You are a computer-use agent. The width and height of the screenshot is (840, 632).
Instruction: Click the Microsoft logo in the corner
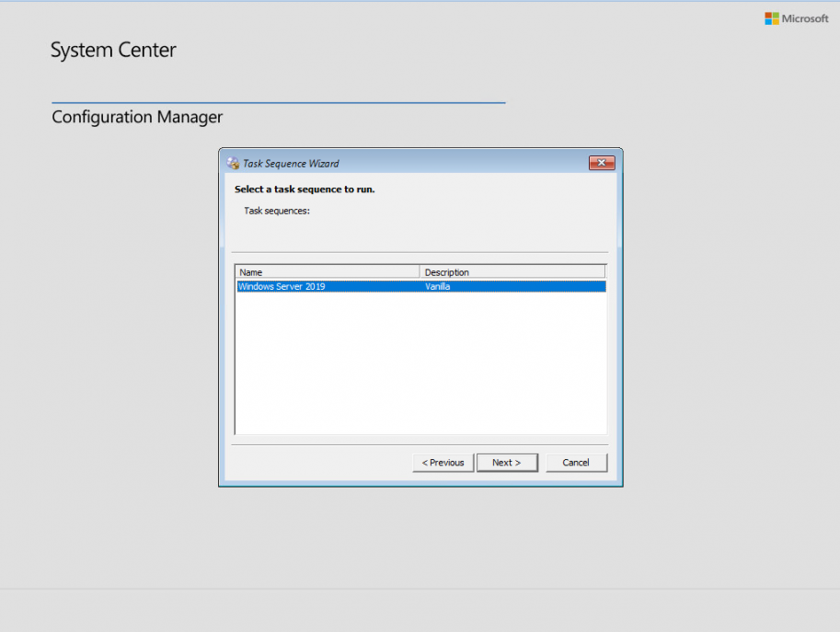pos(797,17)
